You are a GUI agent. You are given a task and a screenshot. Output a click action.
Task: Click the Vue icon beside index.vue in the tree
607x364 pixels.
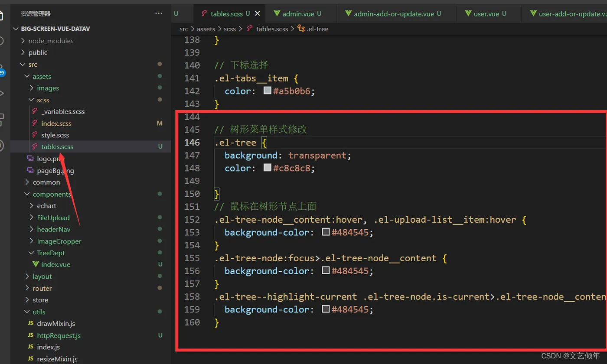(36, 264)
